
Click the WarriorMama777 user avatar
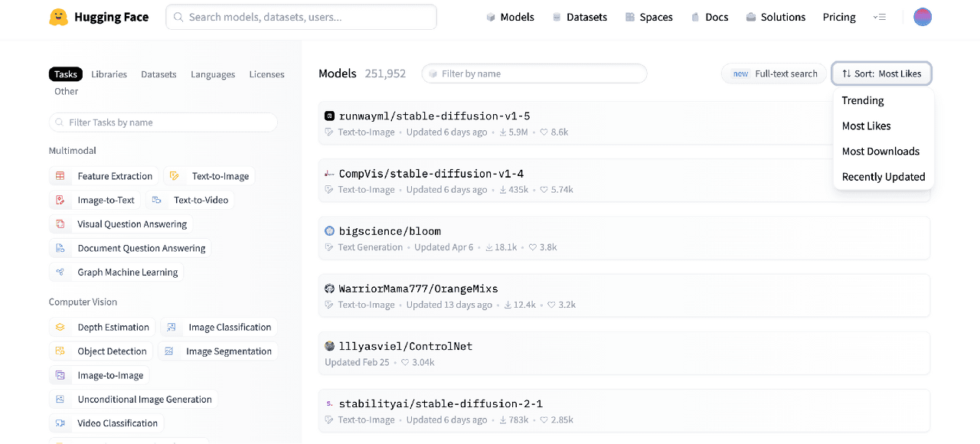click(x=329, y=289)
